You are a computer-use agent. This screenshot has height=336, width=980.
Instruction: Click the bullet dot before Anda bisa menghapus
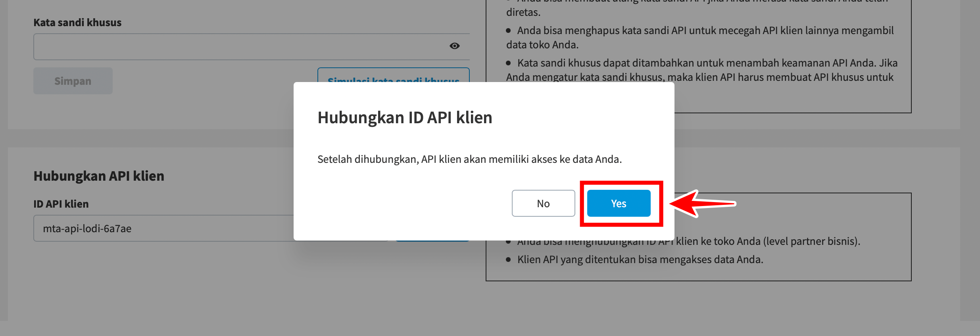click(508, 31)
